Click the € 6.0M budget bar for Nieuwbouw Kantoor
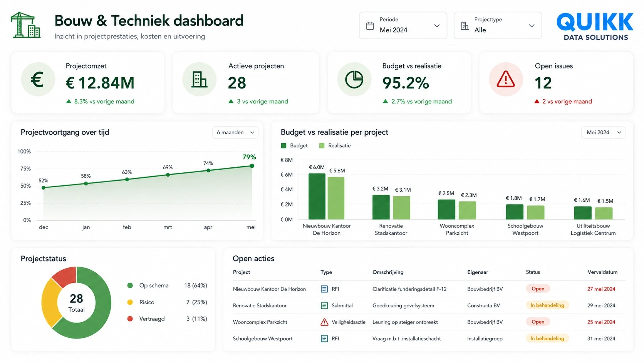The width and height of the screenshot is (644, 362). [317, 196]
